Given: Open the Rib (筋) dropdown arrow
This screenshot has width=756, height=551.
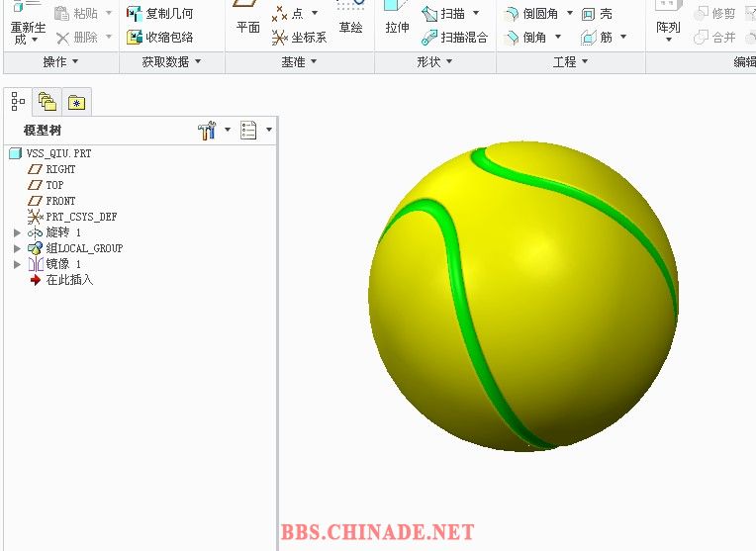Looking at the screenshot, I should click(x=623, y=37).
